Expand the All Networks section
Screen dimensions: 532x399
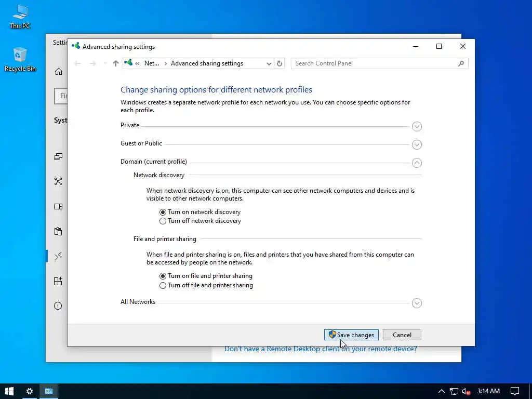coord(417,303)
